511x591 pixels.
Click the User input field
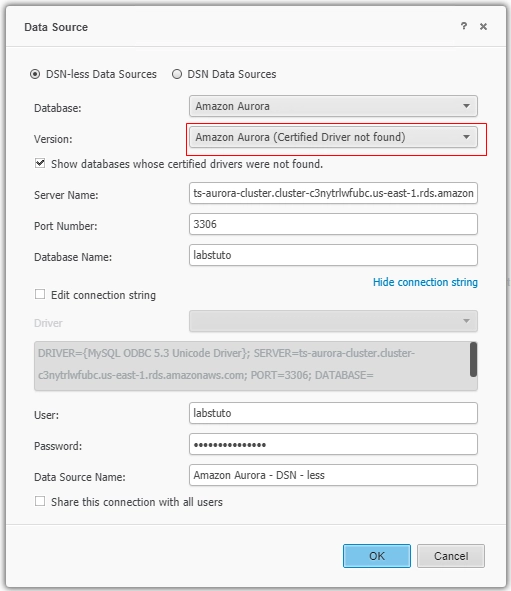333,413
